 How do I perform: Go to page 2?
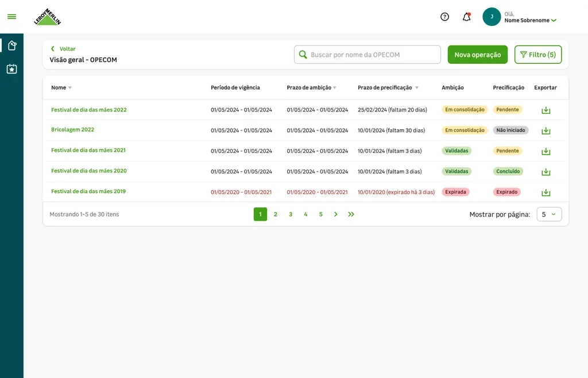tap(275, 214)
